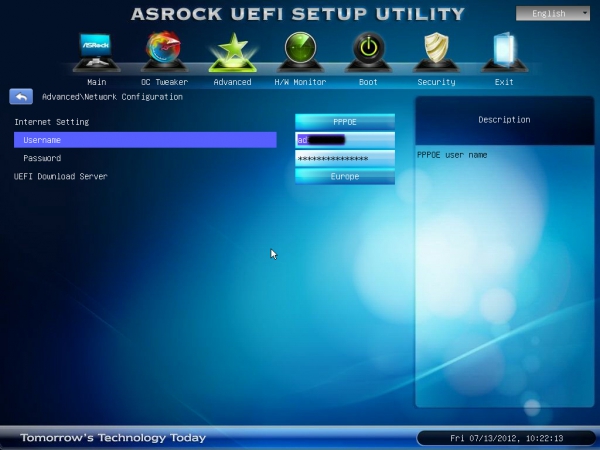
Task: Expand the English language dropdown
Action: [x=553, y=14]
